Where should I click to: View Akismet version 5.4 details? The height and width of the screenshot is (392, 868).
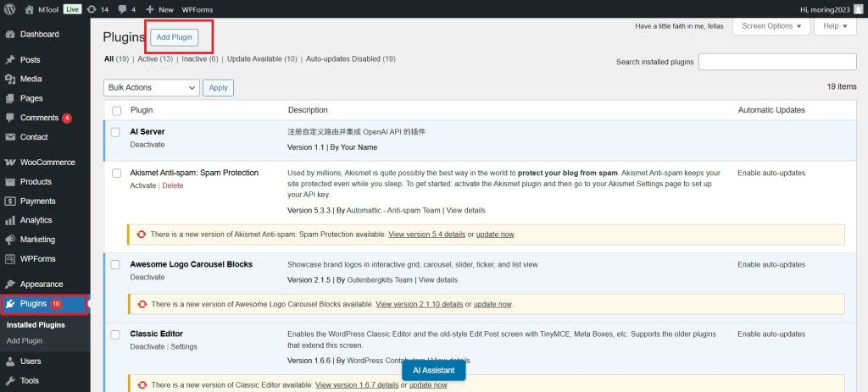(x=427, y=235)
